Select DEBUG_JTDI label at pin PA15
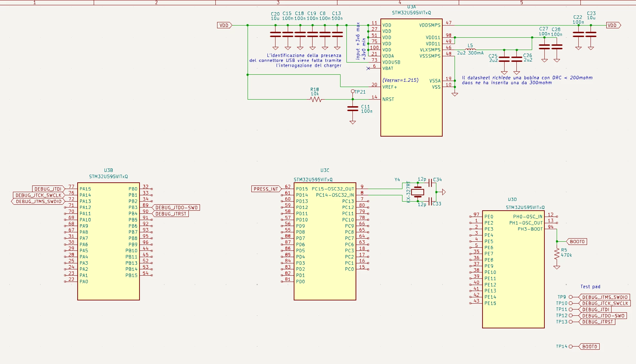 tap(49, 189)
